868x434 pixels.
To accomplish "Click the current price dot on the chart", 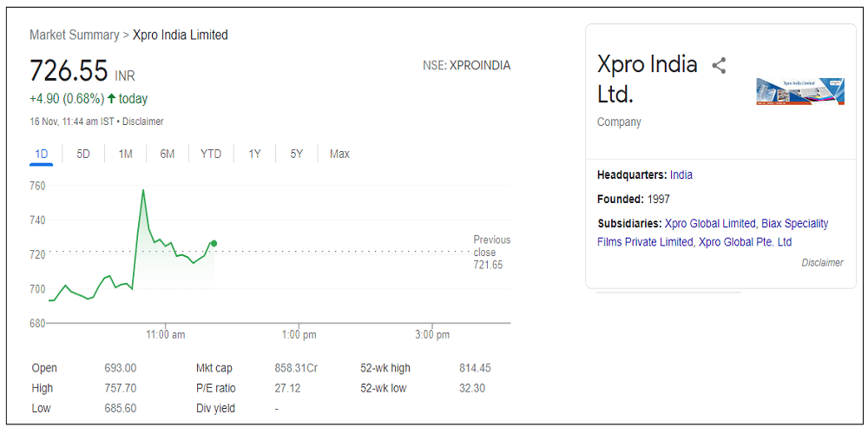I will 214,243.
